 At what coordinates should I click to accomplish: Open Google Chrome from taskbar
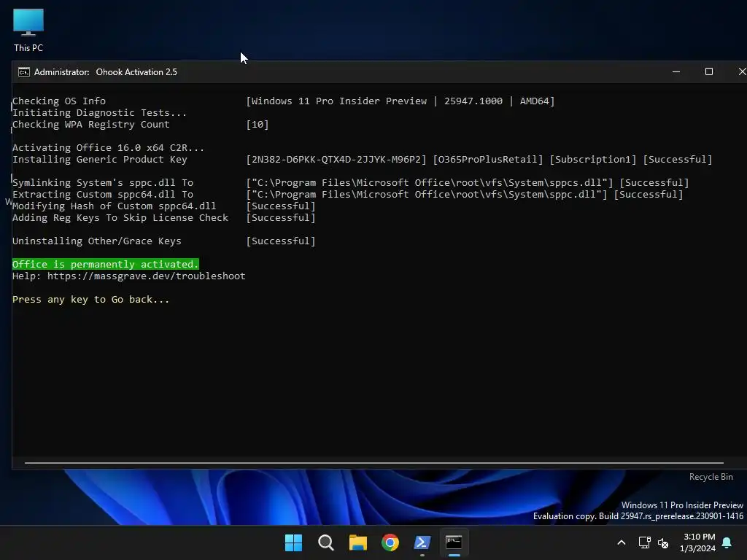(390, 542)
